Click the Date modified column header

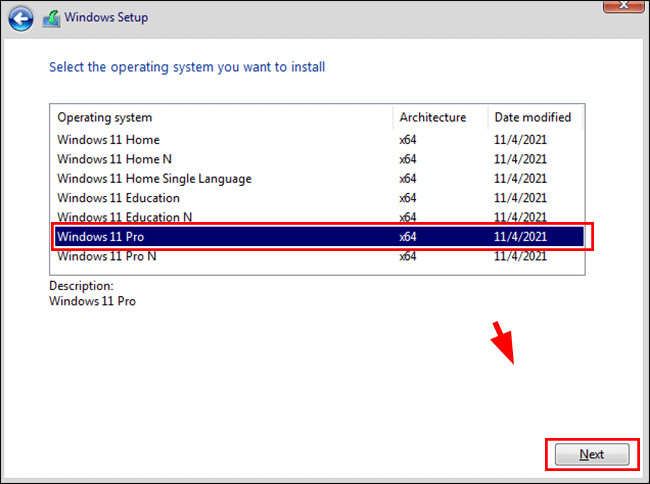535,117
